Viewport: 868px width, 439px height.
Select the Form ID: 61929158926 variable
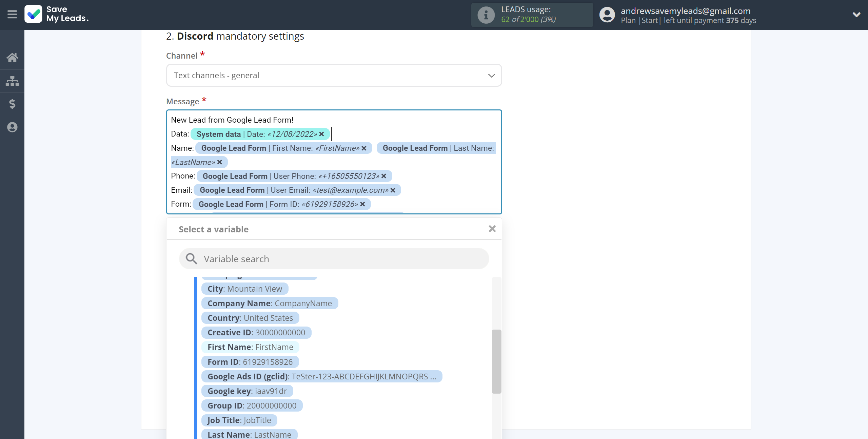(x=250, y=362)
